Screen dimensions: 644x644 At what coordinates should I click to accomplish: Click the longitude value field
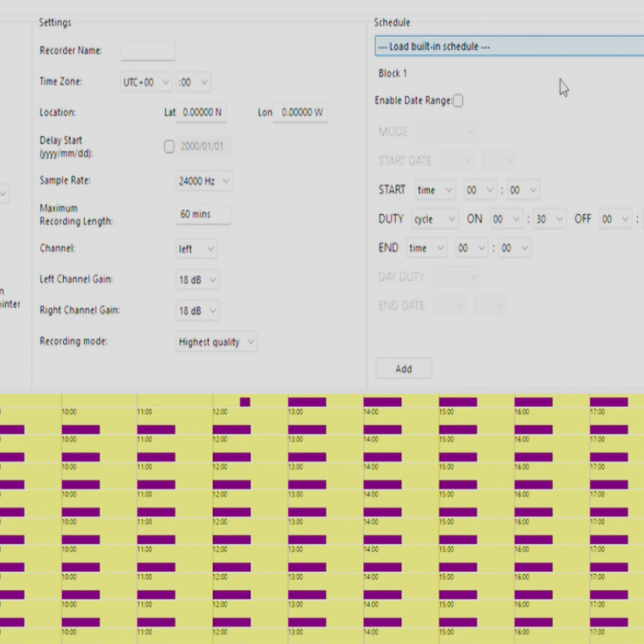301,112
